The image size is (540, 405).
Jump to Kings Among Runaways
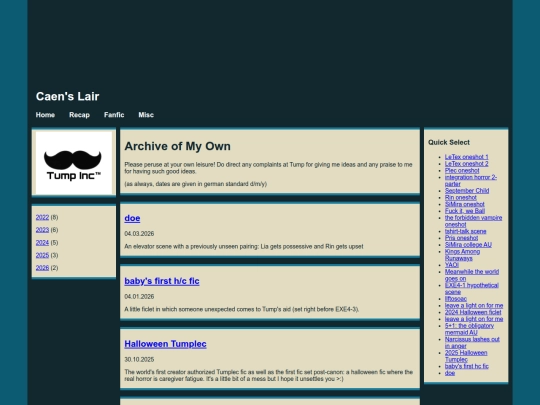coord(462,255)
